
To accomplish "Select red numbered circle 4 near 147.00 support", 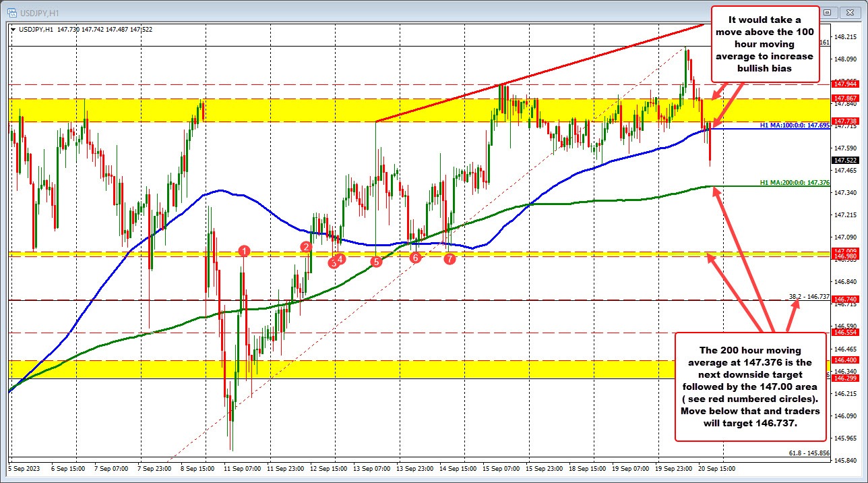I will (339, 258).
